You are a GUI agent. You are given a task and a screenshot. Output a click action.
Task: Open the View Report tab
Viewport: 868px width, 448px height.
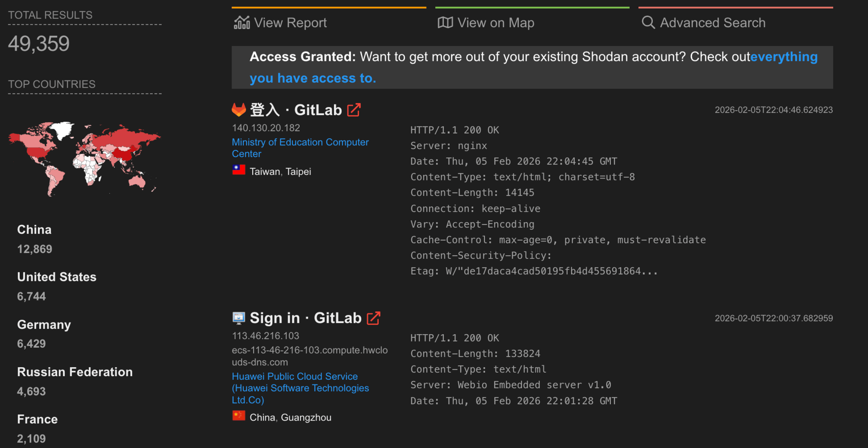pyautogui.click(x=290, y=23)
